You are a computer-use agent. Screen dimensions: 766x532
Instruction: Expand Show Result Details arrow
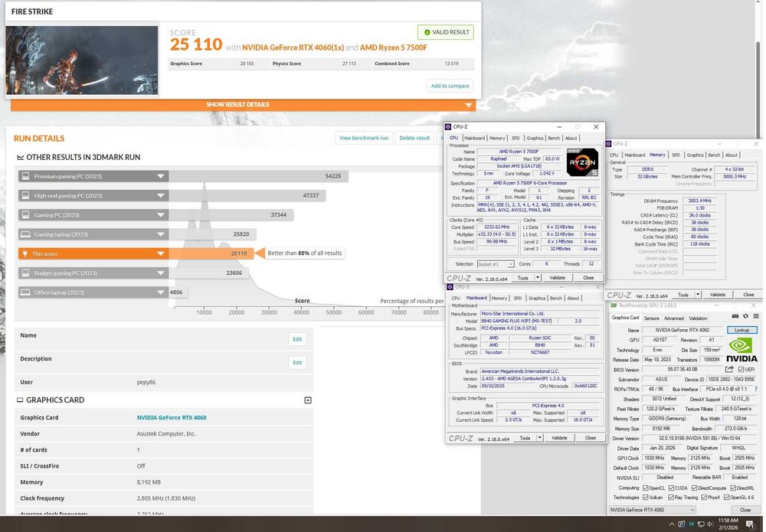[x=469, y=105]
